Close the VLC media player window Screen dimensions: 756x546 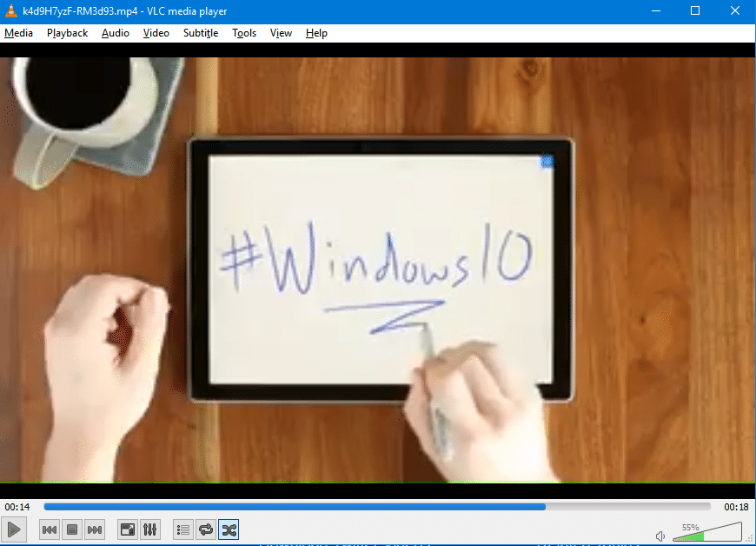(x=735, y=10)
